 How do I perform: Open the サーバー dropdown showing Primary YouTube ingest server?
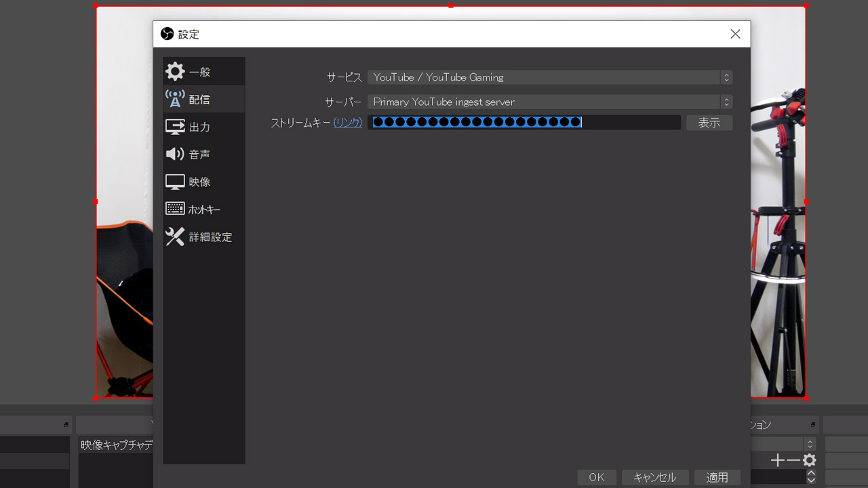(550, 102)
